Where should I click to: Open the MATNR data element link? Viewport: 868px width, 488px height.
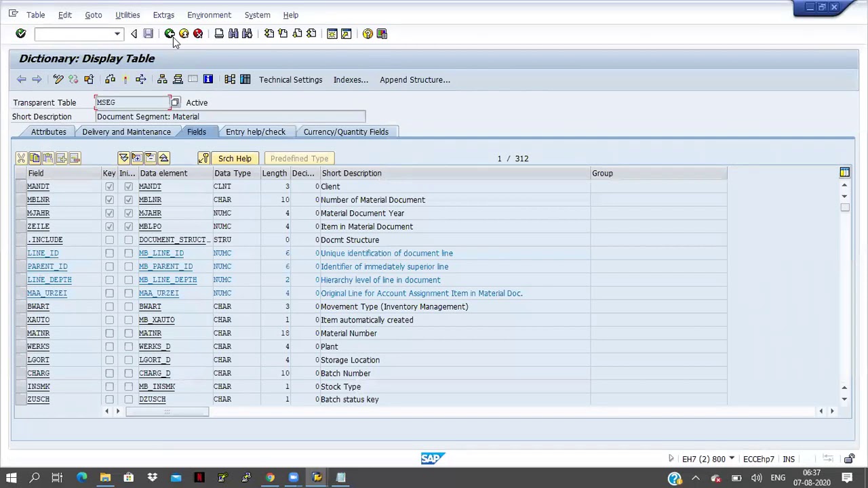tap(150, 333)
